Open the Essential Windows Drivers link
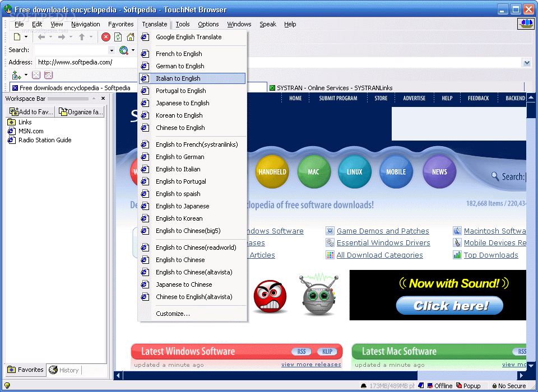This screenshot has height=392, width=538. [383, 243]
